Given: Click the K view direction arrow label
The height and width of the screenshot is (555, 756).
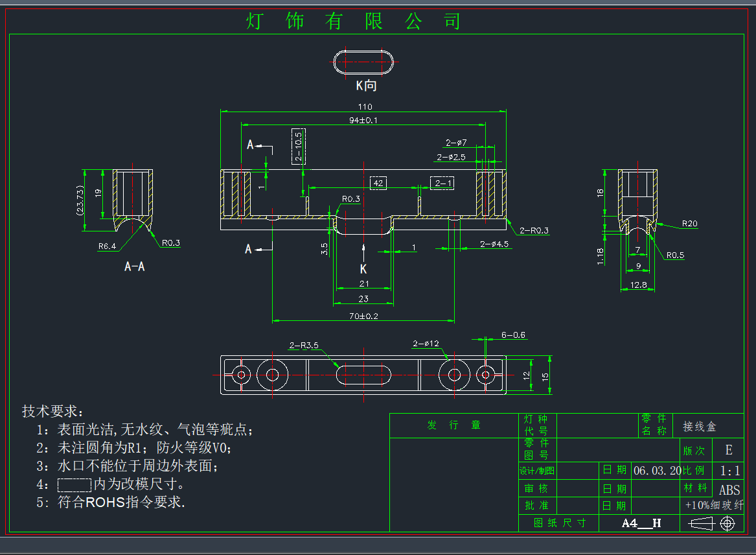Looking at the screenshot, I should [363, 268].
